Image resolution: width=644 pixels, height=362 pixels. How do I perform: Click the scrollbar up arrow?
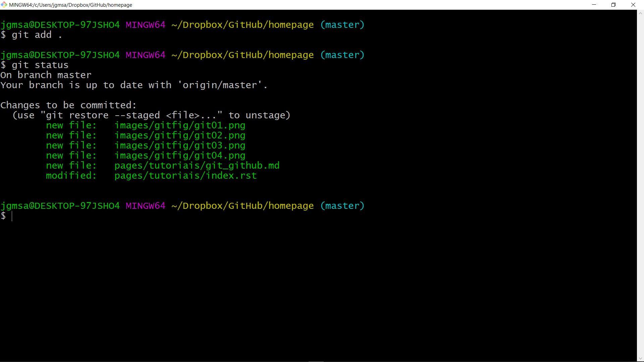[x=640, y=13]
